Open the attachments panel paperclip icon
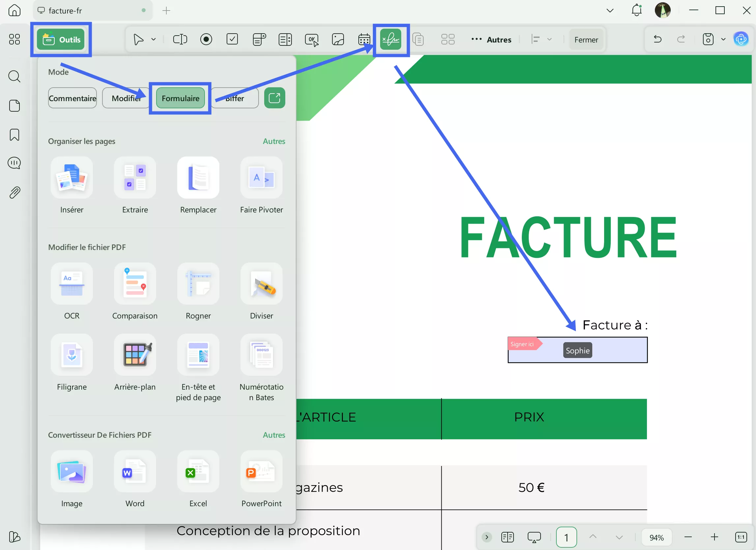The image size is (756, 550). (x=14, y=192)
